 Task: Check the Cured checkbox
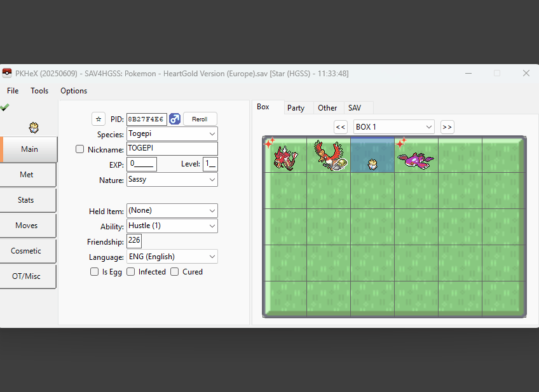point(175,272)
